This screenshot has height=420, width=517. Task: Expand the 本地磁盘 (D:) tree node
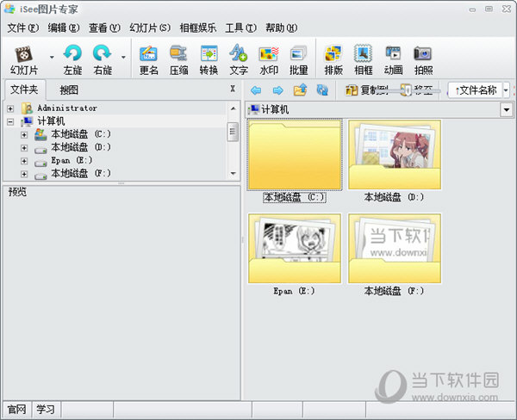coord(24,147)
